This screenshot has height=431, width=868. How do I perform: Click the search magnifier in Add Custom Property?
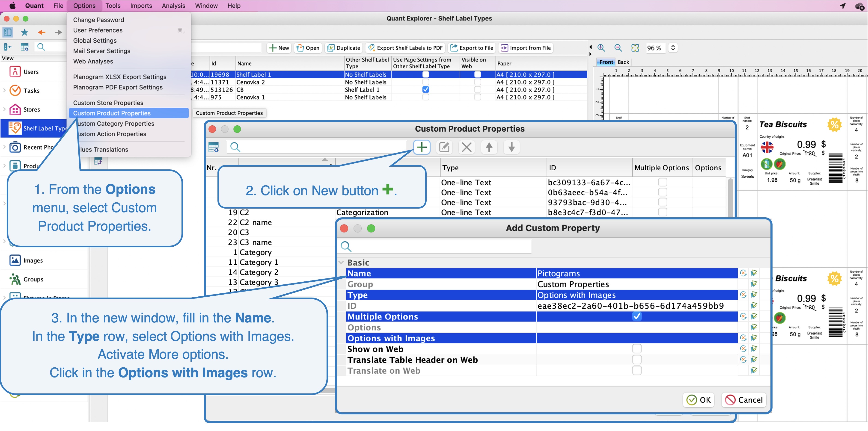click(x=346, y=246)
